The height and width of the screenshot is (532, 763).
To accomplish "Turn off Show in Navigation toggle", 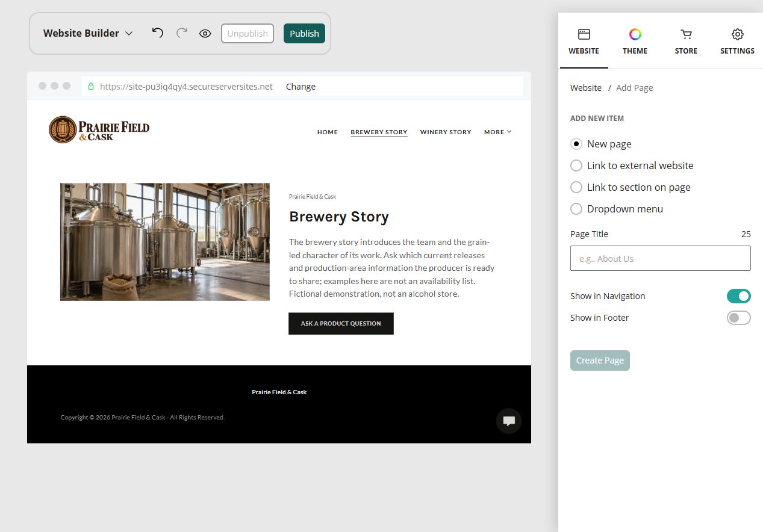I will coord(739,296).
